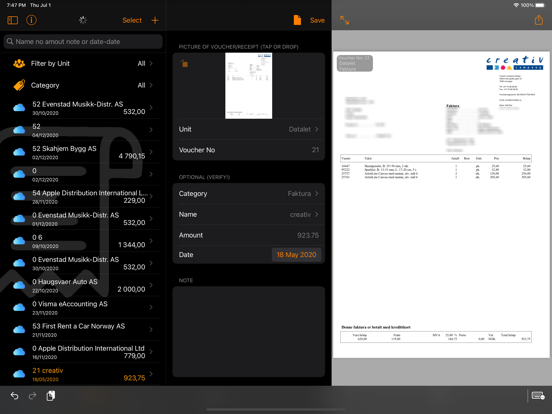Image resolution: width=552 pixels, height=414 pixels.
Task: Tap cloud icon of 52 Skahjem Bygg AS
Action: coord(19,152)
